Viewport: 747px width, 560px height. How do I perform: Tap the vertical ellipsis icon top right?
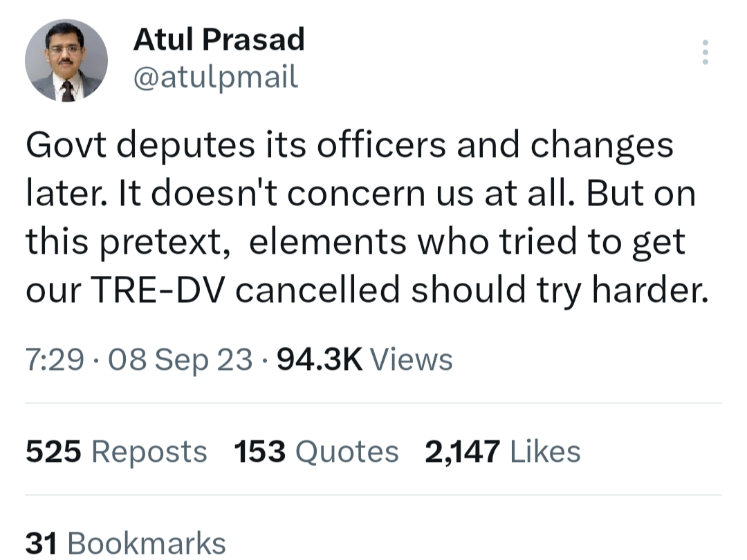coord(705,52)
